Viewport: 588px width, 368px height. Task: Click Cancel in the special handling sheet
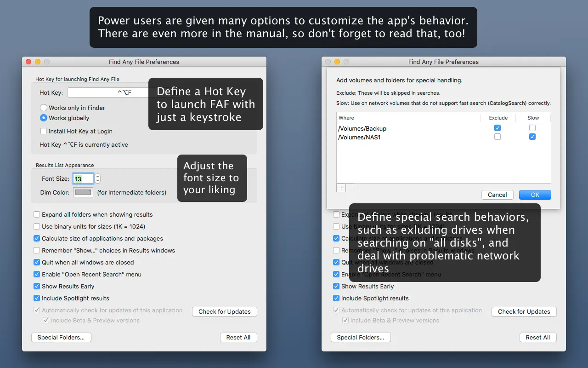point(498,195)
